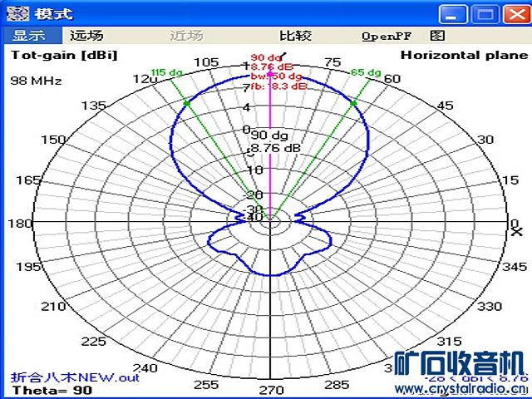Screen dimensions: 532x399
Task: Click the green 65 dg beamwidth marker dot
Action: [x=353, y=103]
